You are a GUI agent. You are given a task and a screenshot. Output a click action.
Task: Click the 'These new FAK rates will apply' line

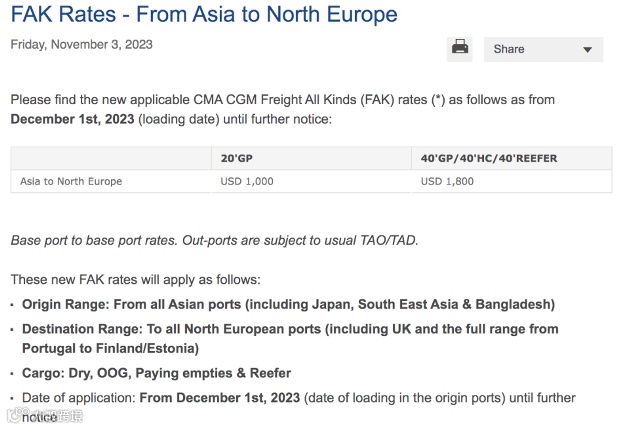[x=135, y=279]
